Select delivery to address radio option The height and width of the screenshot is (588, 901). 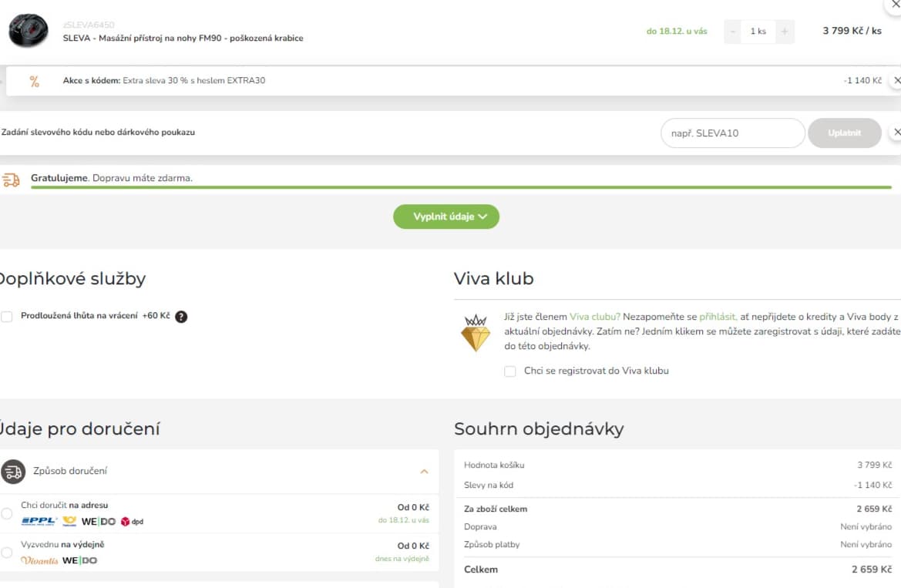tap(7, 513)
